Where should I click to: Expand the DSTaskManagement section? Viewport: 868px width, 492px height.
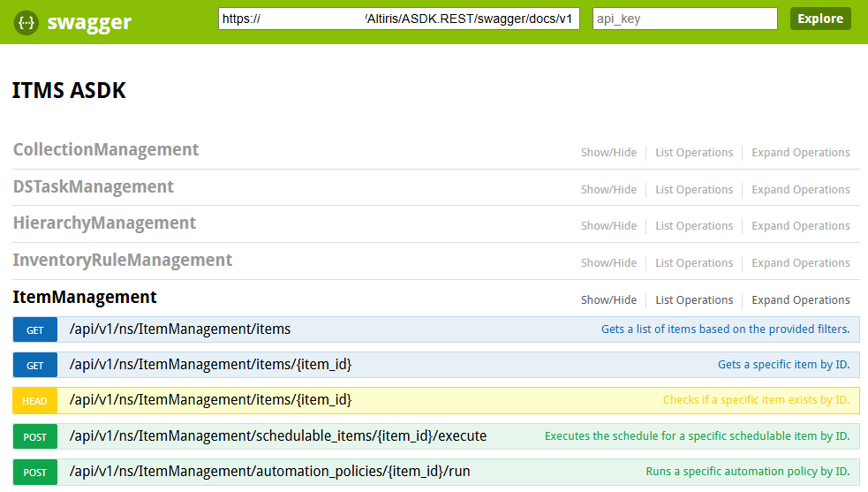tap(94, 187)
